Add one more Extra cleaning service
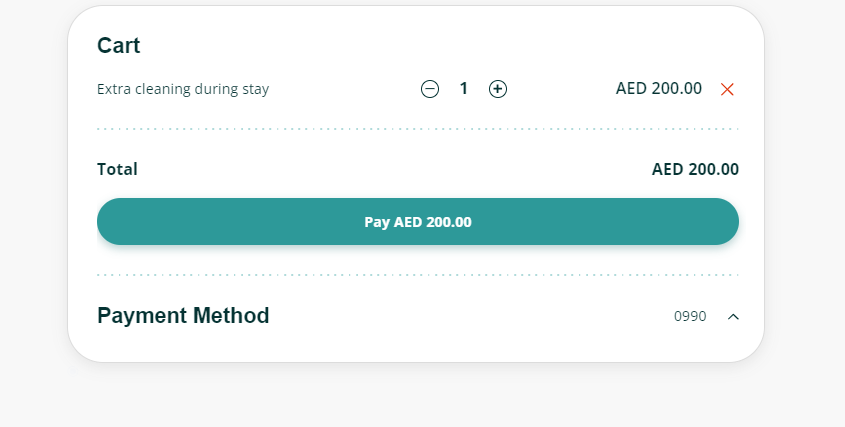This screenshot has height=427, width=845. pos(497,89)
